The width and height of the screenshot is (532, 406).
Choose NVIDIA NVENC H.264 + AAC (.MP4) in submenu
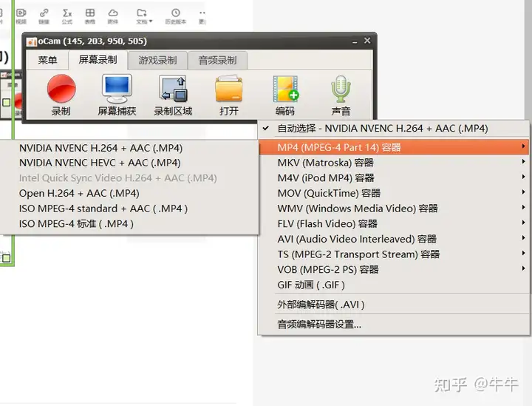pyautogui.click(x=129, y=148)
